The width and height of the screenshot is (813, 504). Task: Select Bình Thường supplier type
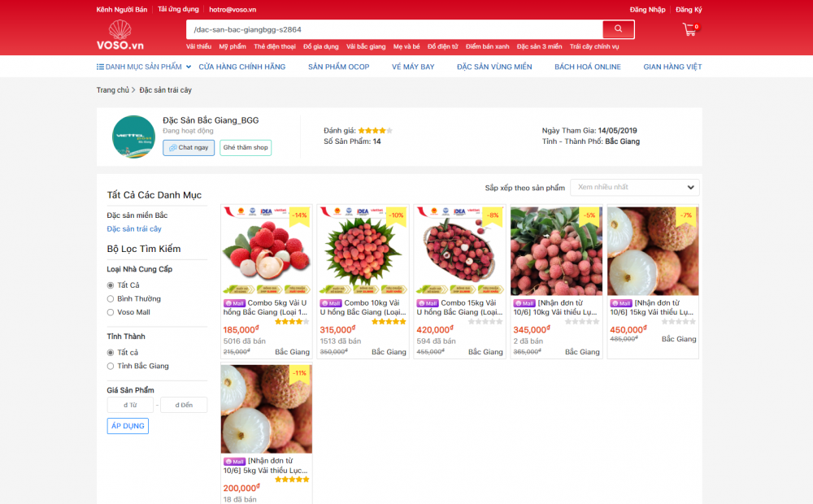(111, 299)
